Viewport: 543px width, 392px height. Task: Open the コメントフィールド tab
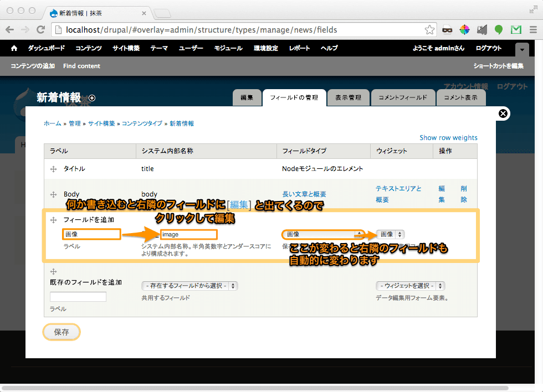click(403, 97)
